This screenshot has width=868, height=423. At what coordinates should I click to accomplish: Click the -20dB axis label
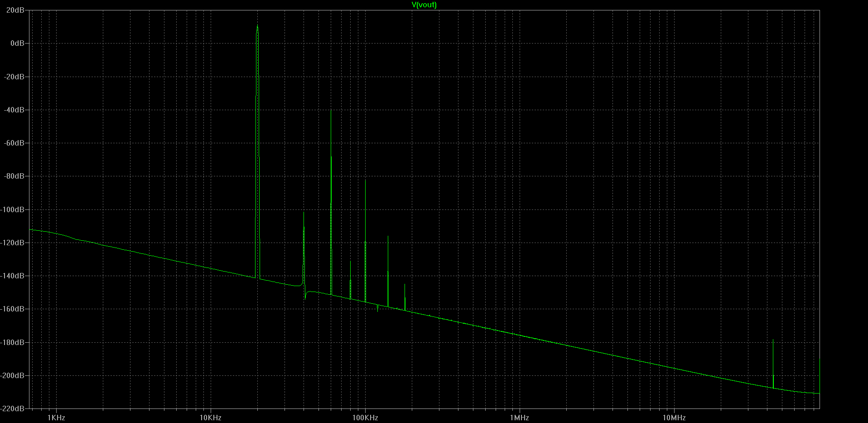coord(14,77)
